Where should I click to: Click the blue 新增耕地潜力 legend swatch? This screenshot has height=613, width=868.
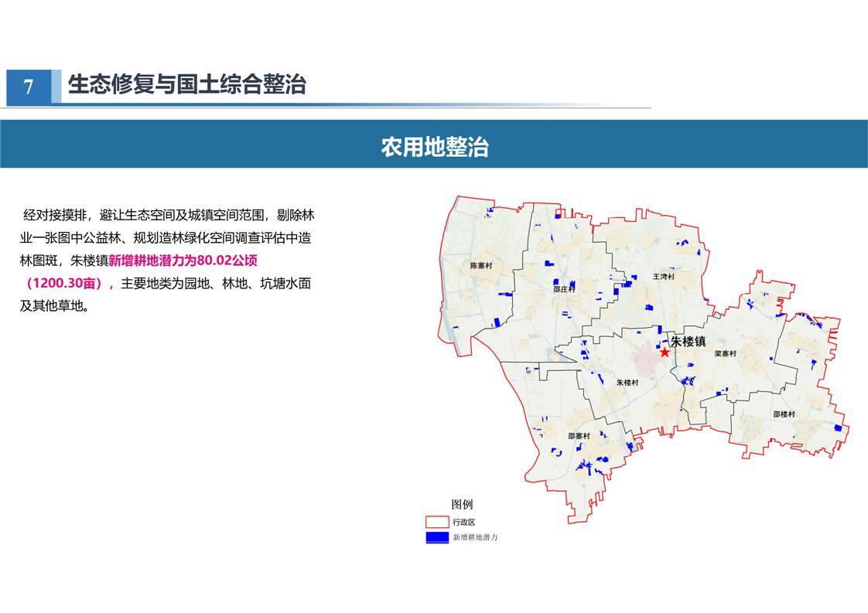437,537
